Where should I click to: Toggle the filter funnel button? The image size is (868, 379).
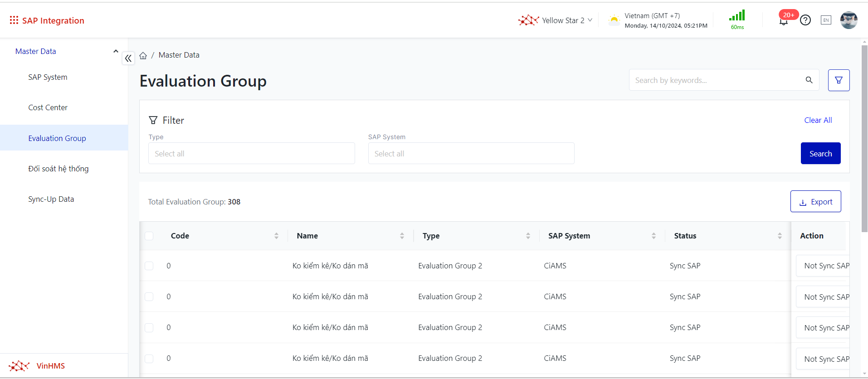839,80
